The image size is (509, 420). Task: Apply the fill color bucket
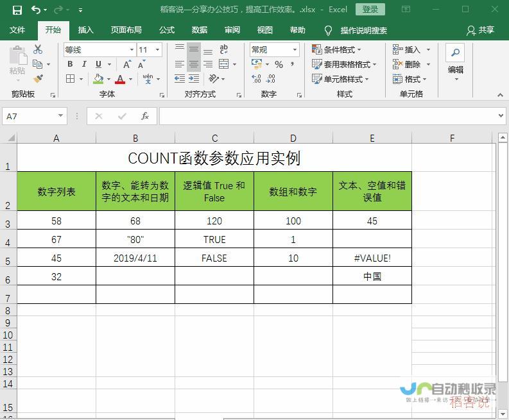(98, 79)
